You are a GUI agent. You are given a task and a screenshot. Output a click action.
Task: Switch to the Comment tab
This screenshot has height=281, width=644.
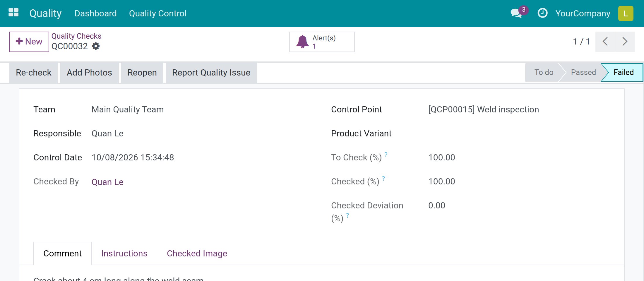[x=62, y=253]
